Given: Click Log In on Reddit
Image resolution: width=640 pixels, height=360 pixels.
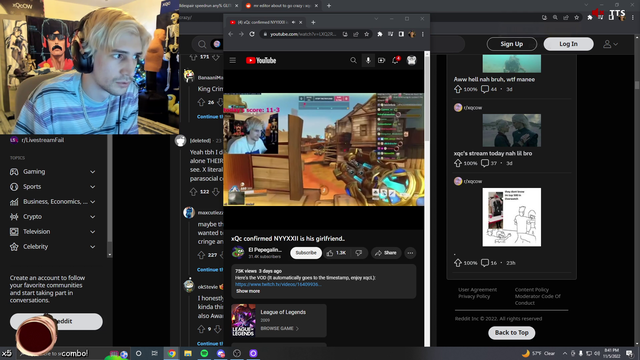Looking at the screenshot, I should point(568,44).
